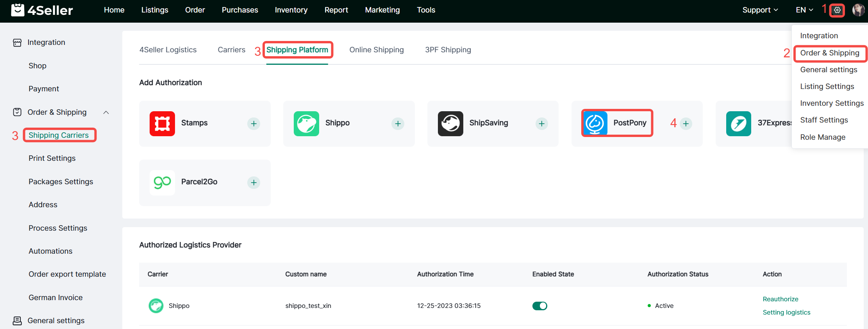
Task: Click the plus icon next to Shippo
Action: pyautogui.click(x=398, y=124)
